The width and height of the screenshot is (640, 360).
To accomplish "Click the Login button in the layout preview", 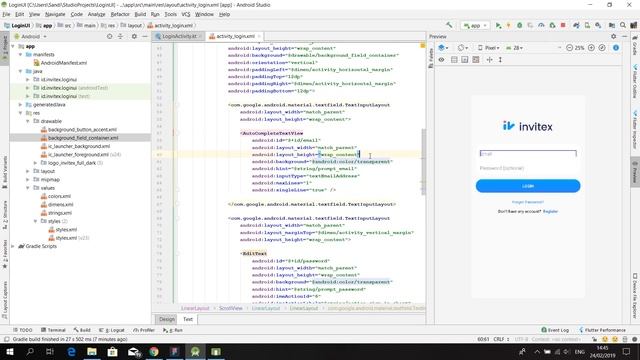I will [528, 186].
